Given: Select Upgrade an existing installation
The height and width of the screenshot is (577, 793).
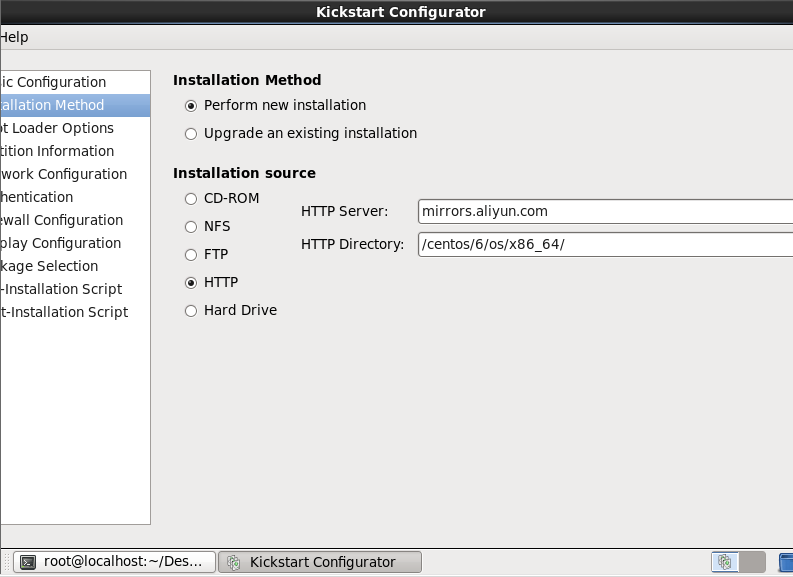Looking at the screenshot, I should point(191,134).
